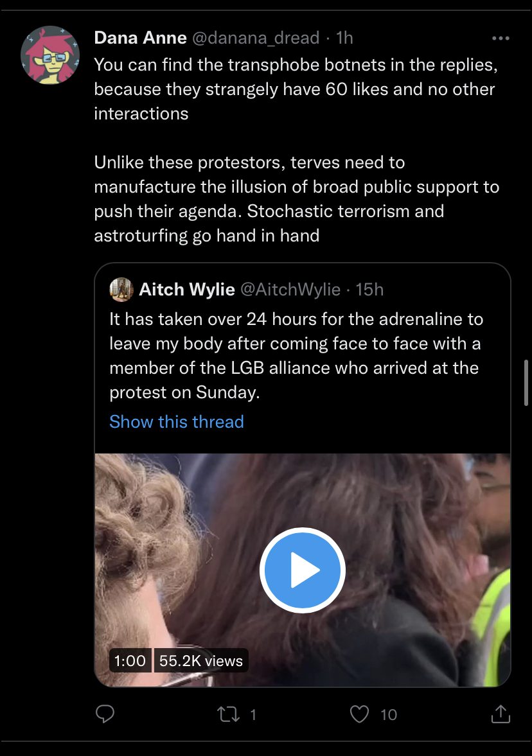Click the 1h tweet timestamp
Image resolution: width=532 pixels, height=756 pixels.
click(x=344, y=38)
